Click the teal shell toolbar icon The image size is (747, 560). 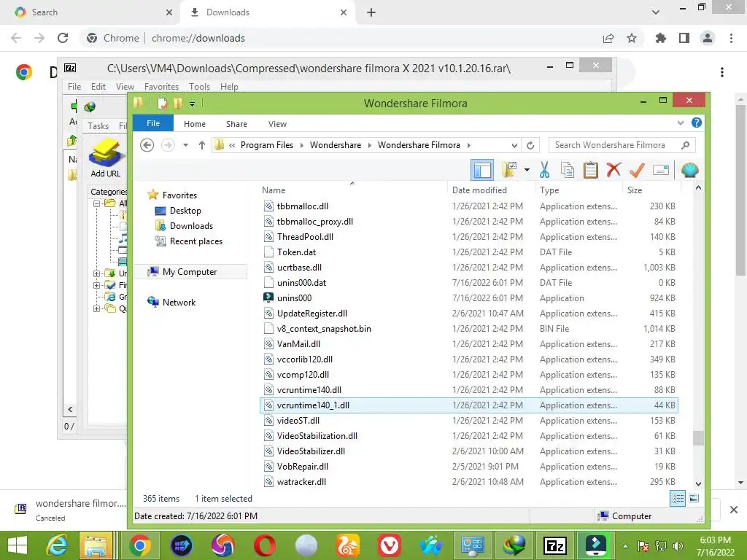tap(689, 170)
